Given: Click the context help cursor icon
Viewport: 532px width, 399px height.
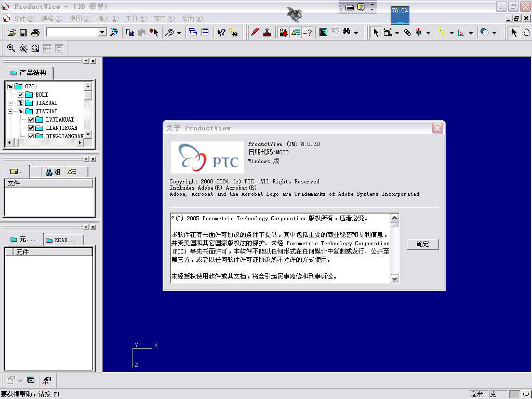Looking at the screenshot, I should click(x=221, y=33).
